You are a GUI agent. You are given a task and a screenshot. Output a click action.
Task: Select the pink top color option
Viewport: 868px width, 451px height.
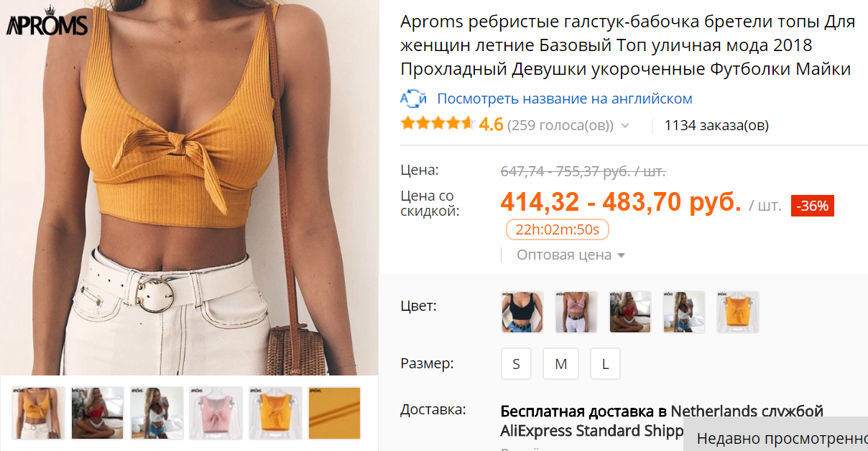(576, 312)
